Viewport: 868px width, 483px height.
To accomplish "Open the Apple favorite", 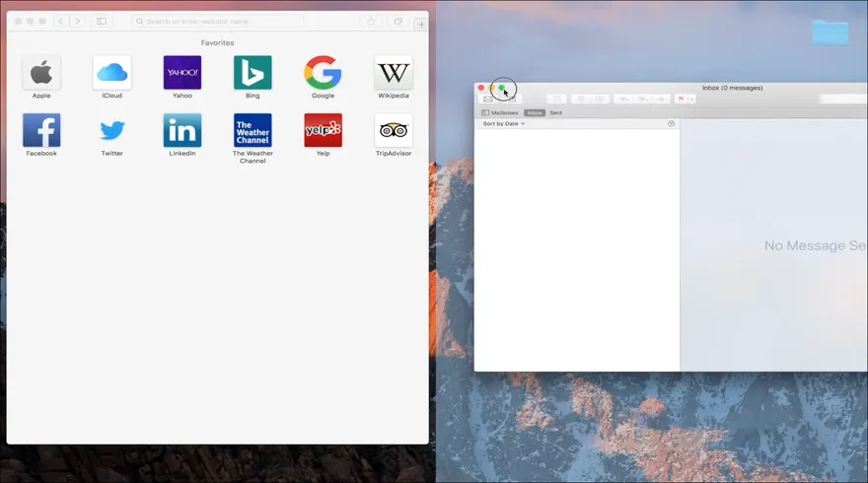I will (41, 73).
